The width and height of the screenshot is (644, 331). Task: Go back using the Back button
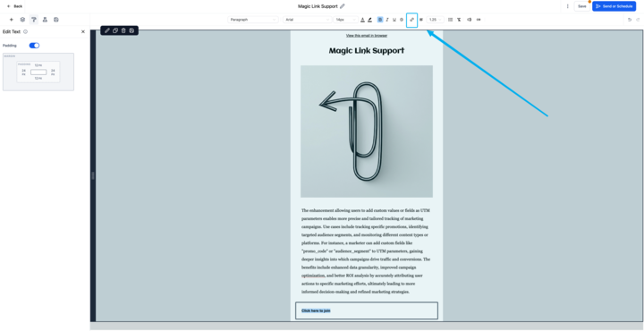15,6
